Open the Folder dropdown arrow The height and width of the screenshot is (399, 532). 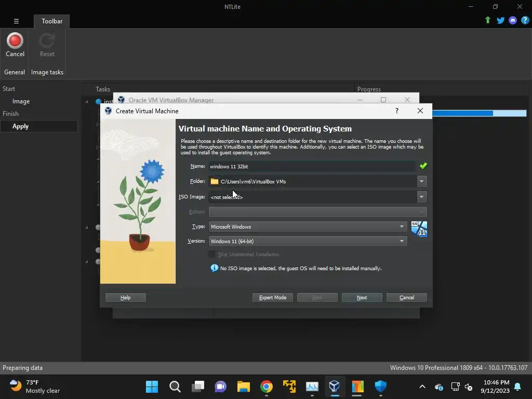422,181
